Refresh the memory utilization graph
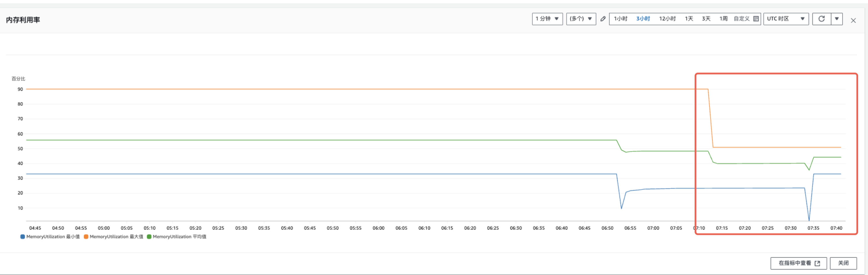 click(x=821, y=19)
